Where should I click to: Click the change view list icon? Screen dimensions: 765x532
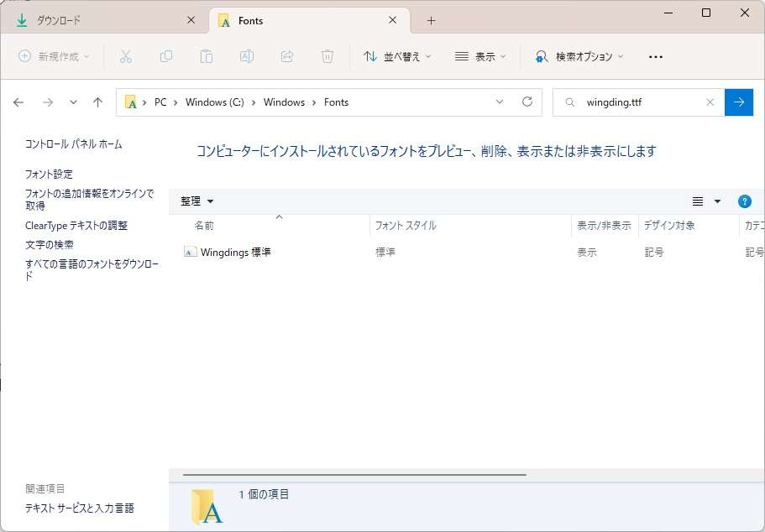click(x=698, y=201)
